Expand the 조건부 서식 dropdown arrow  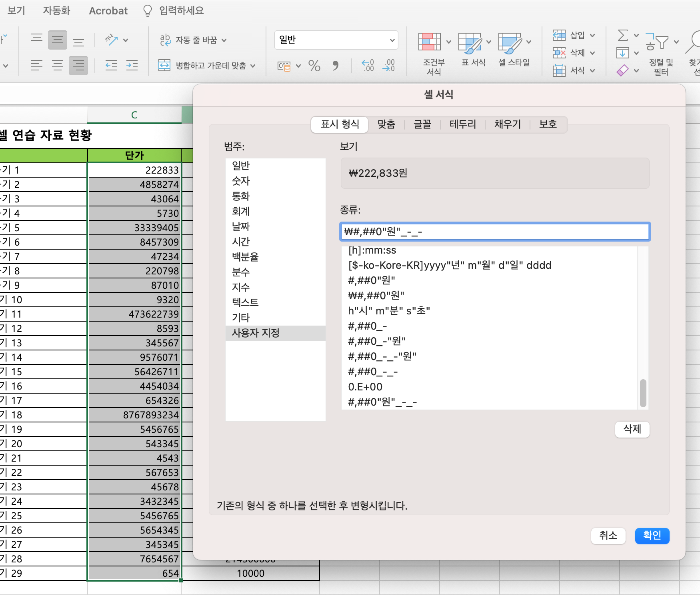tap(448, 42)
